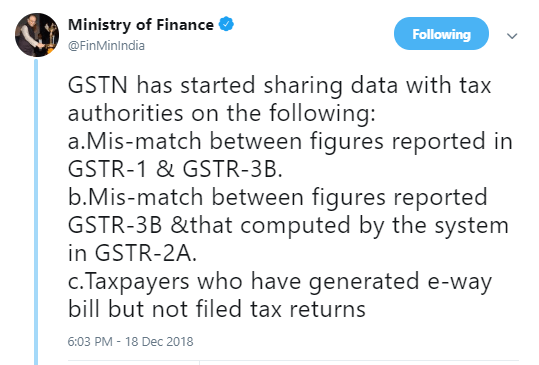Toggle the Following button to unfollow
The width and height of the screenshot is (539, 365).
coord(441,34)
